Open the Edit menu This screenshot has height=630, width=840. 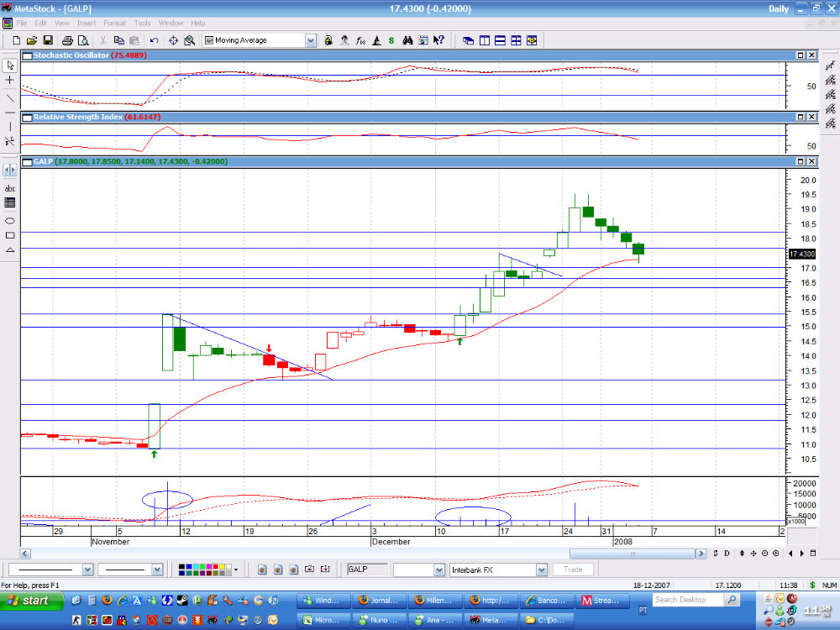point(40,23)
